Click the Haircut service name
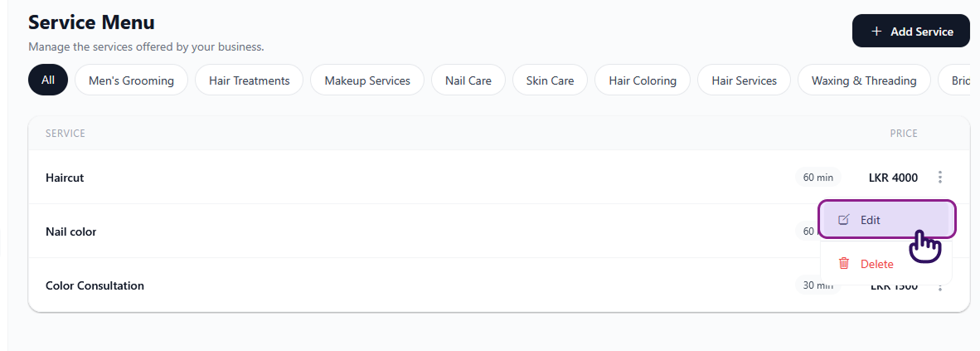Screen dimensions: 980x351 (65, 178)
